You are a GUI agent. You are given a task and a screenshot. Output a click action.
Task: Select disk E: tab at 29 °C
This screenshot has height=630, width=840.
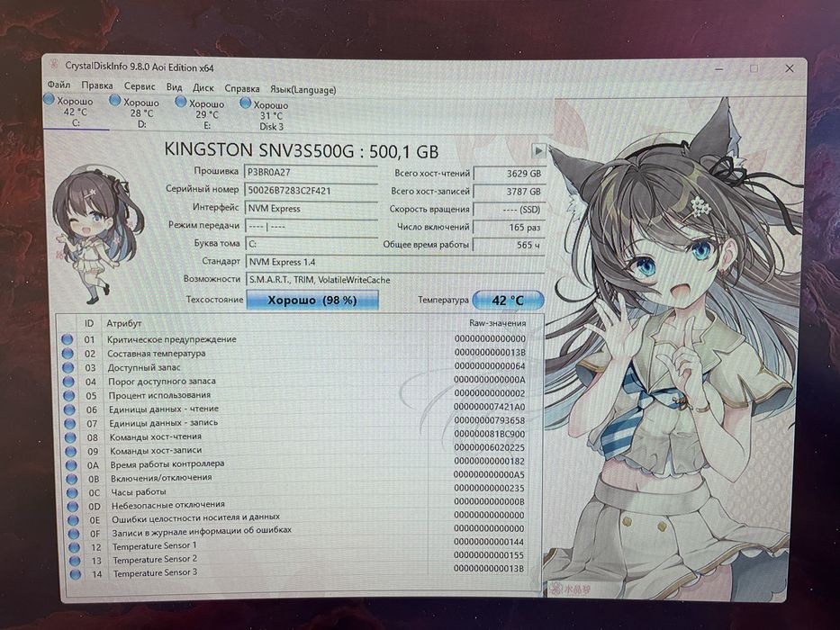pos(206,114)
